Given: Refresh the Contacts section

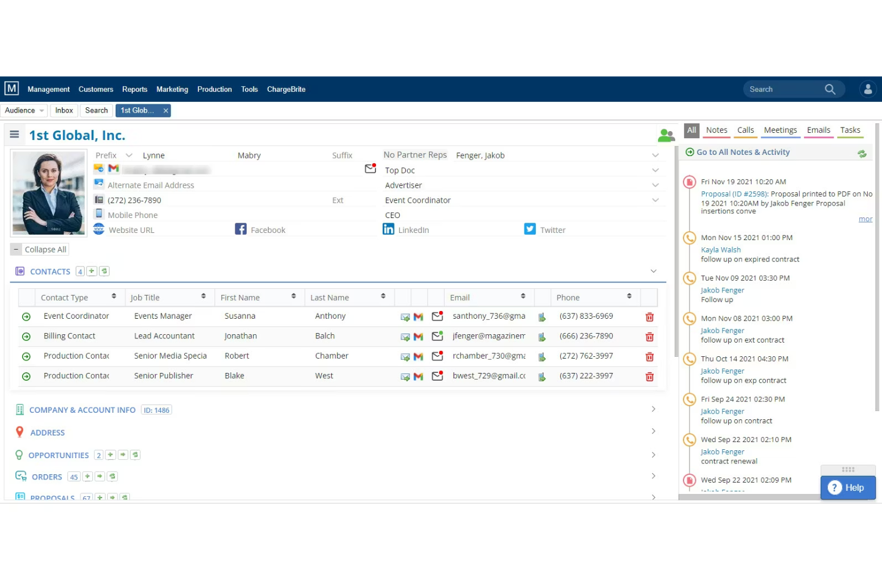Looking at the screenshot, I should 104,271.
